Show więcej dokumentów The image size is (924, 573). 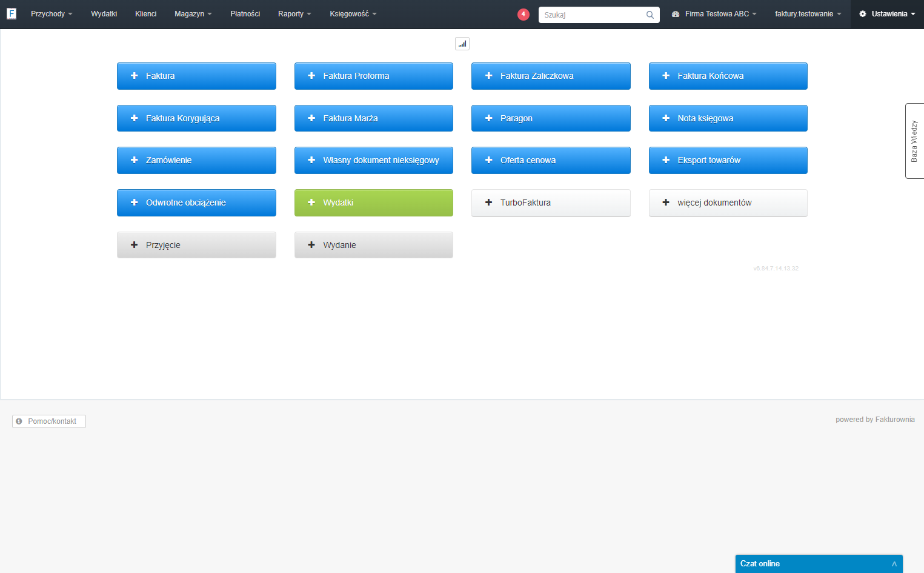point(728,203)
